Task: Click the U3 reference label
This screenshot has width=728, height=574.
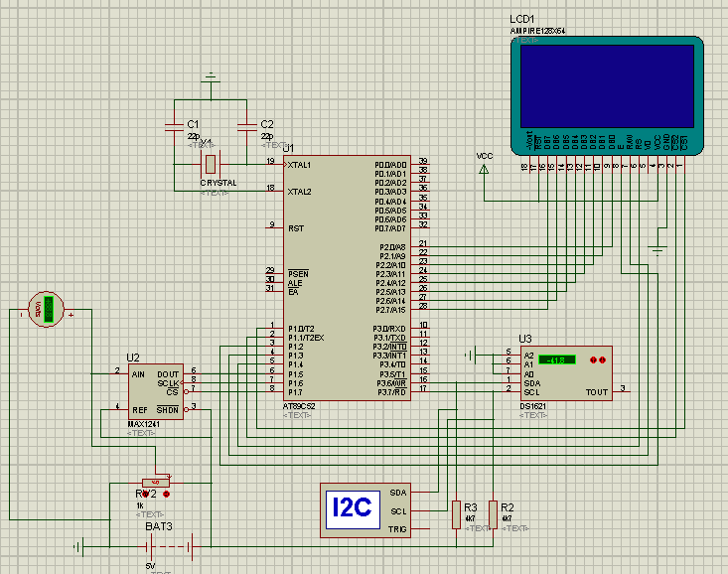Action: tap(525, 339)
